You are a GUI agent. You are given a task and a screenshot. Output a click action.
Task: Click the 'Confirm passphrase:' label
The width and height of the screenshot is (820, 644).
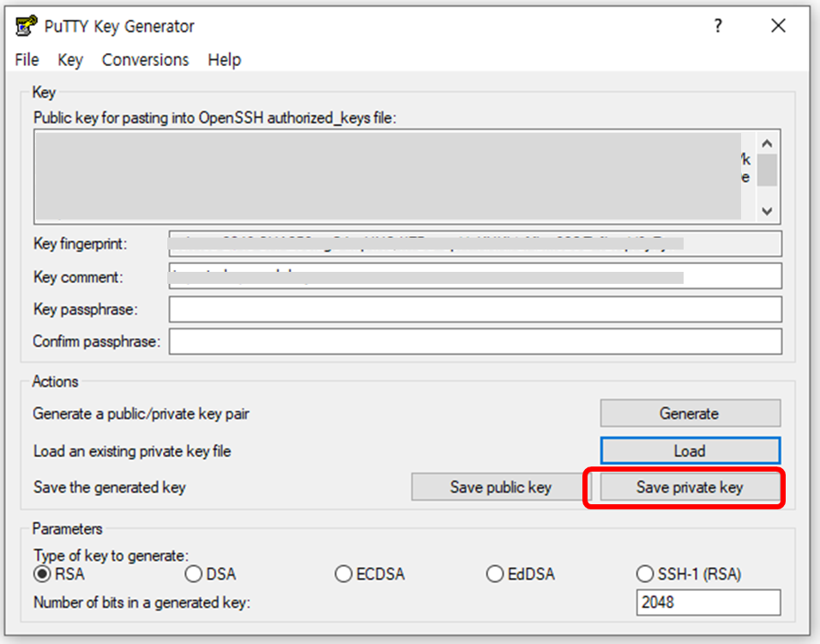pos(96,341)
